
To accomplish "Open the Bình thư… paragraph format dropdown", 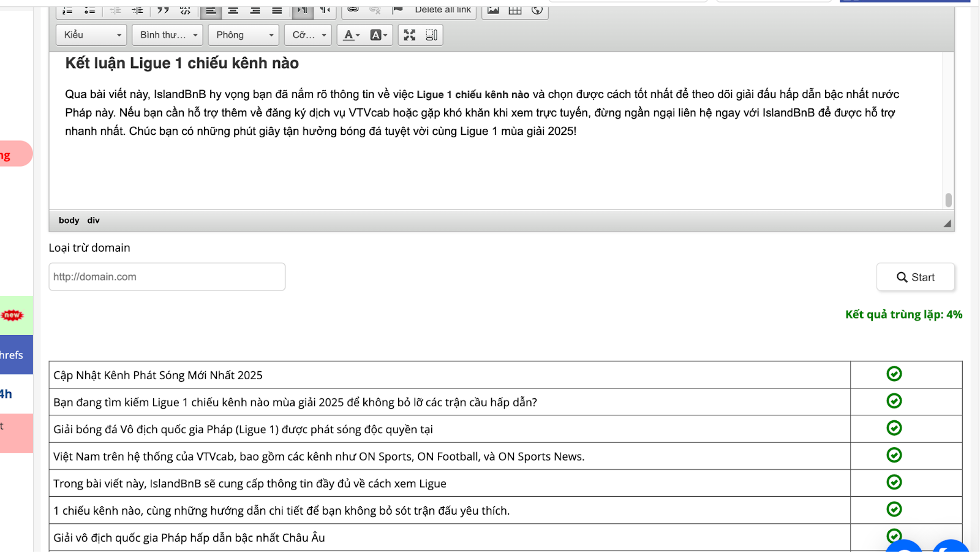I will pos(167,35).
